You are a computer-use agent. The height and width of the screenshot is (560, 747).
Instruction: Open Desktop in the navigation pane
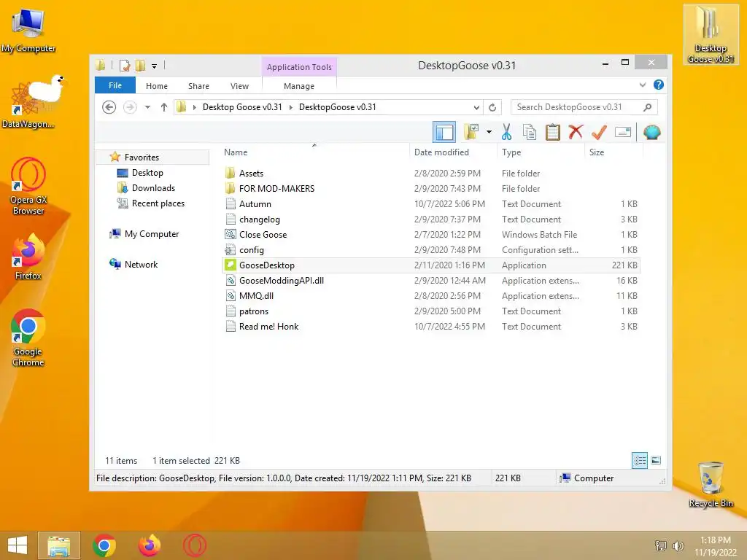(x=147, y=172)
